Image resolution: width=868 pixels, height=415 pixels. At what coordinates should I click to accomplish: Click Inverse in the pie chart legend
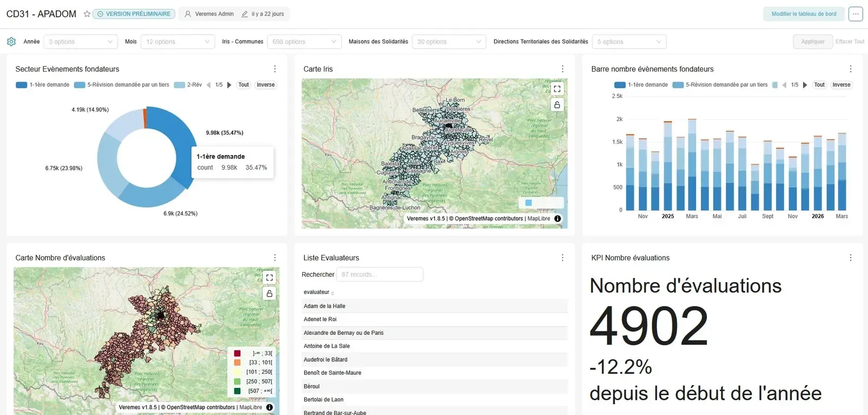266,85
